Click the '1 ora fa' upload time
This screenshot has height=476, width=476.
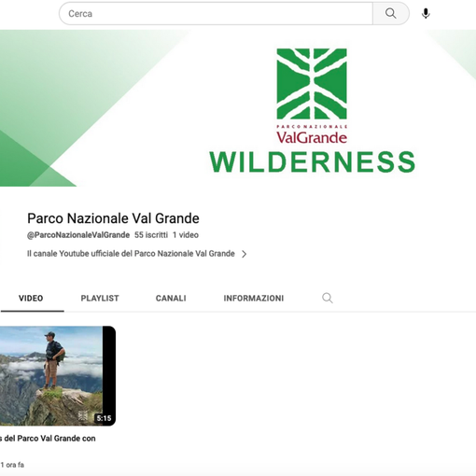pyautogui.click(x=12, y=465)
